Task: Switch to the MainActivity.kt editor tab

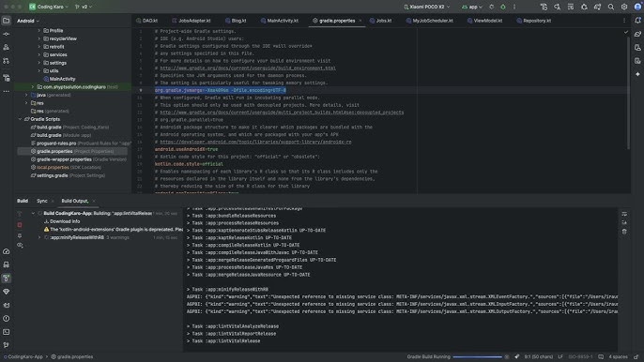Action: [x=280, y=21]
